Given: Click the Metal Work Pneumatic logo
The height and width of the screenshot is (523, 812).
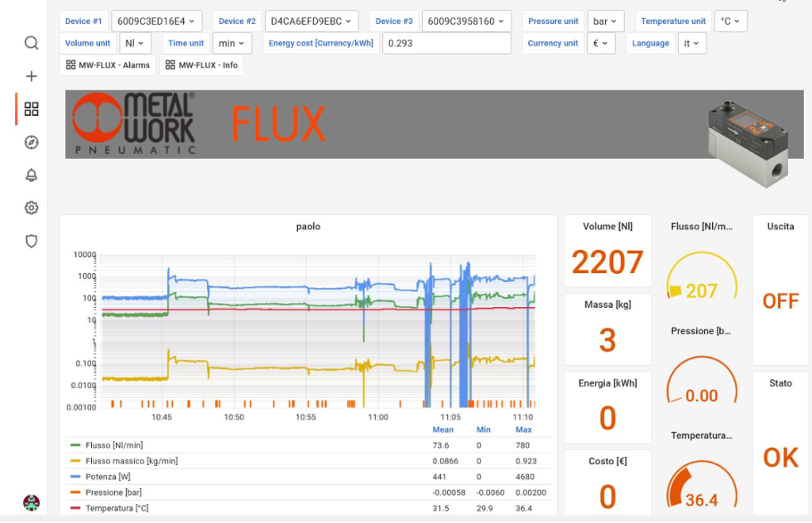Looking at the screenshot, I should click(133, 123).
